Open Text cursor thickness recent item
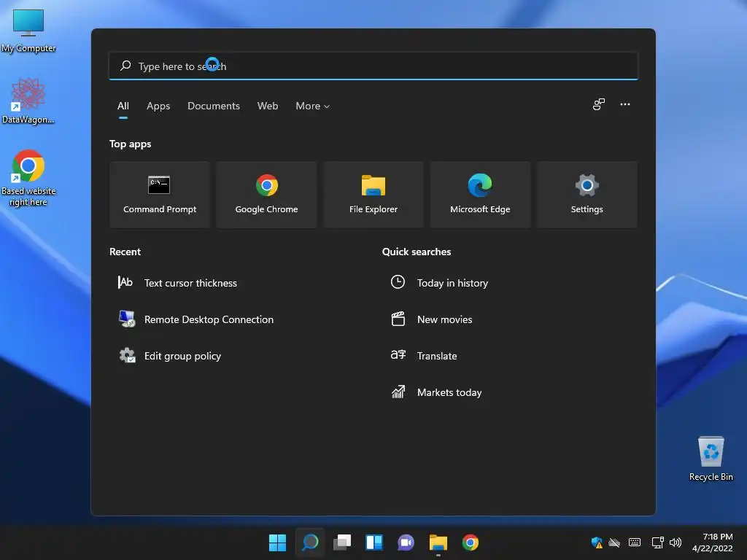Viewport: 747px width, 560px height. 177,283
